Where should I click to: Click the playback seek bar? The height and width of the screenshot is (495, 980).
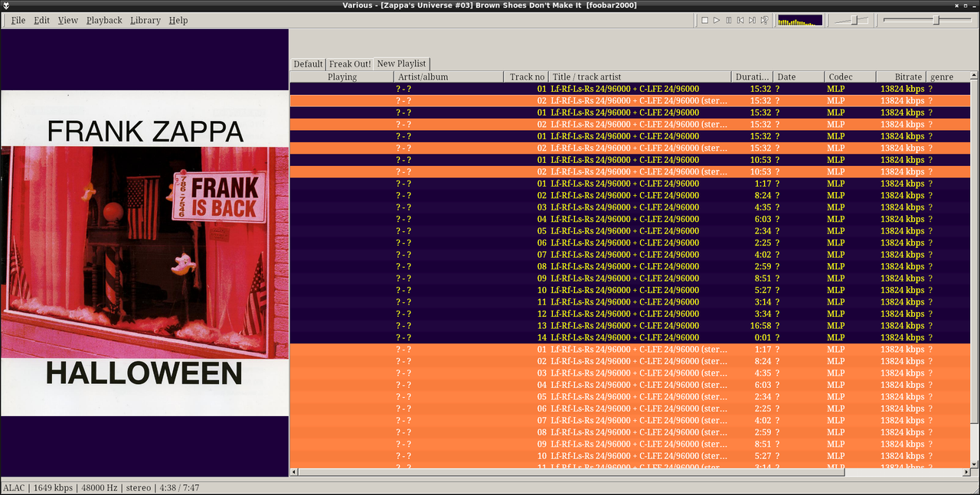click(x=926, y=21)
